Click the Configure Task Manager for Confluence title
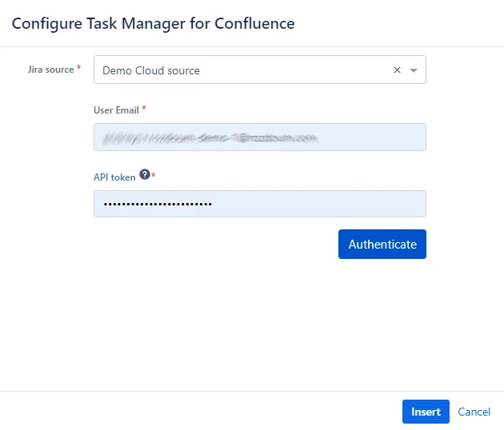 (x=153, y=24)
